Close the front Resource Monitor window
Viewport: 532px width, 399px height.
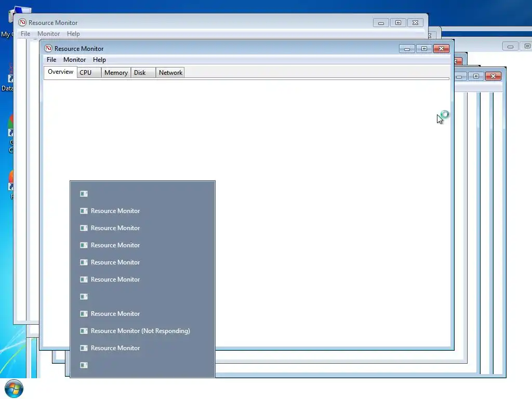(x=442, y=49)
